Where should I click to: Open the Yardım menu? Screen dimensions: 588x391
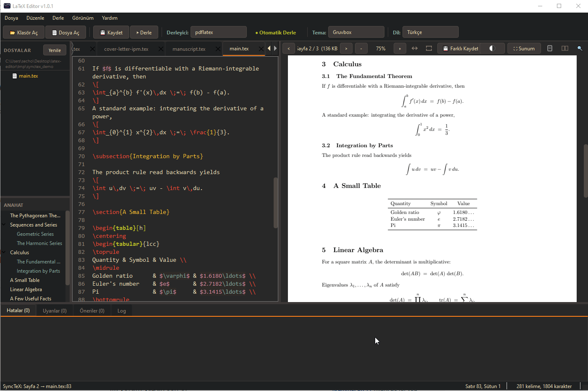[110, 18]
